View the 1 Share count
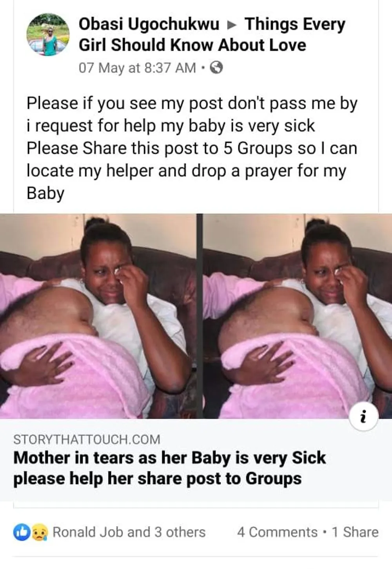 [x=355, y=532]
